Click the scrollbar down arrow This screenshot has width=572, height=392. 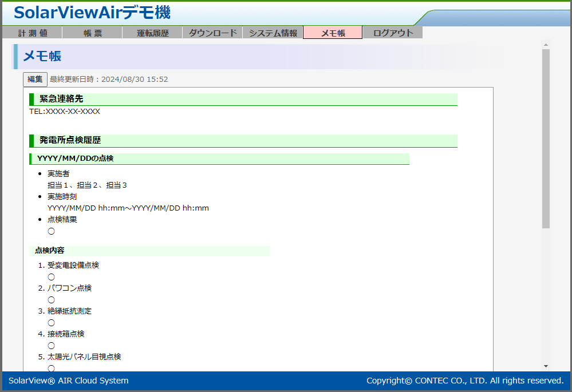546,366
